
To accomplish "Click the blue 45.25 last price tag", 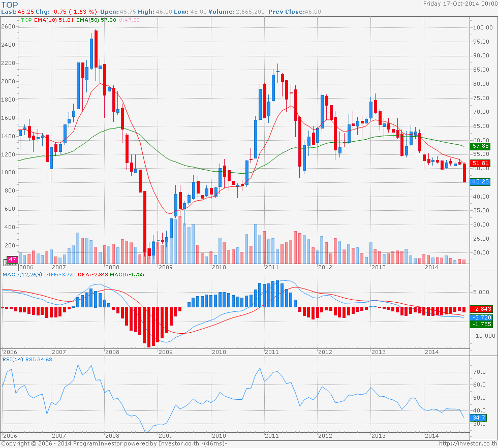I will click(x=481, y=182).
